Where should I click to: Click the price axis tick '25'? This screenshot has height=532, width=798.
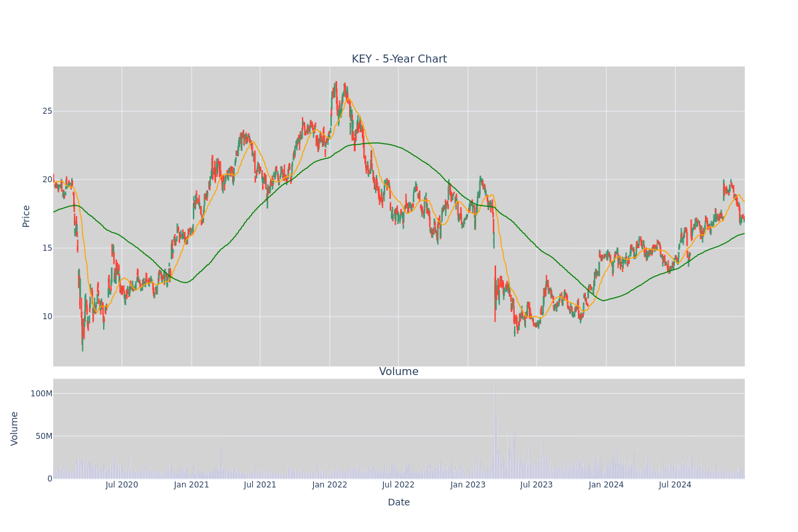tap(47, 111)
